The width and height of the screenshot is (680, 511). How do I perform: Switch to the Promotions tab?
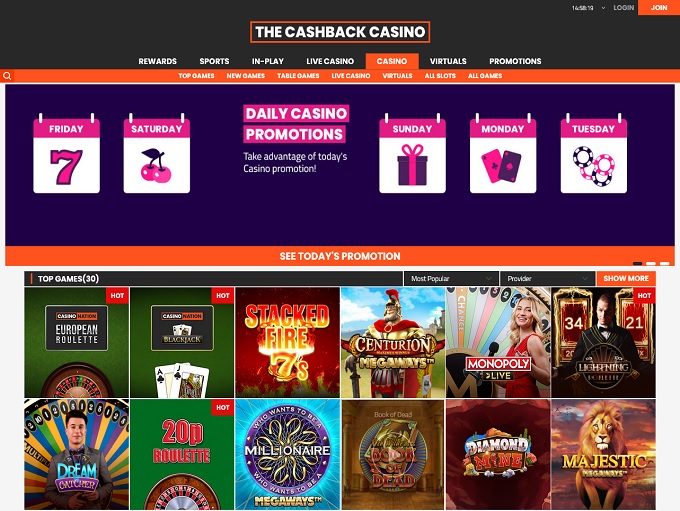[x=515, y=61]
